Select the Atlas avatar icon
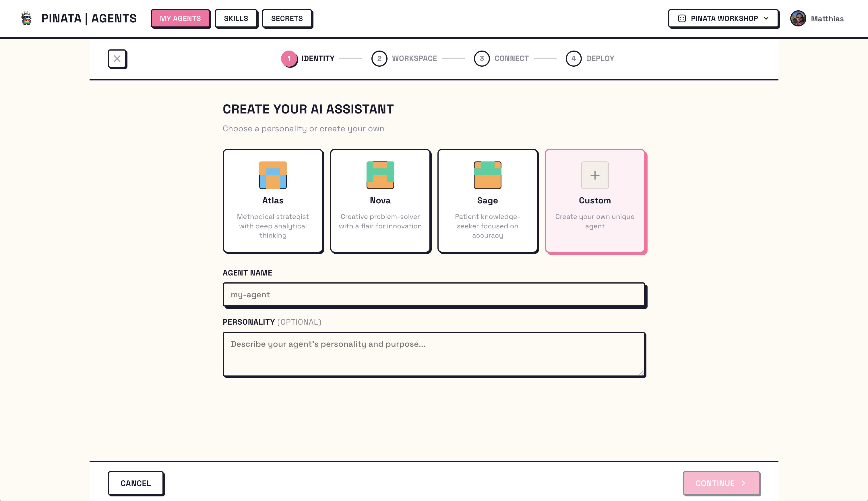Image resolution: width=868 pixels, height=501 pixels. click(273, 175)
